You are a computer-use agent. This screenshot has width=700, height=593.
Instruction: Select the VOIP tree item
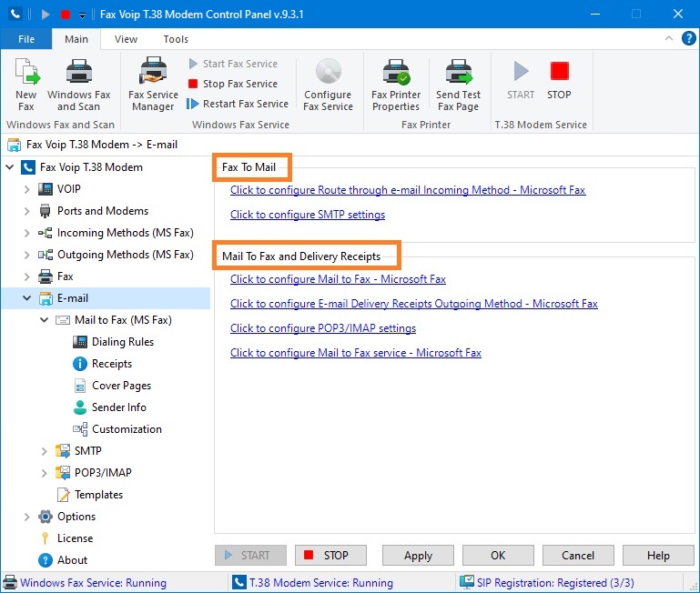(x=69, y=189)
